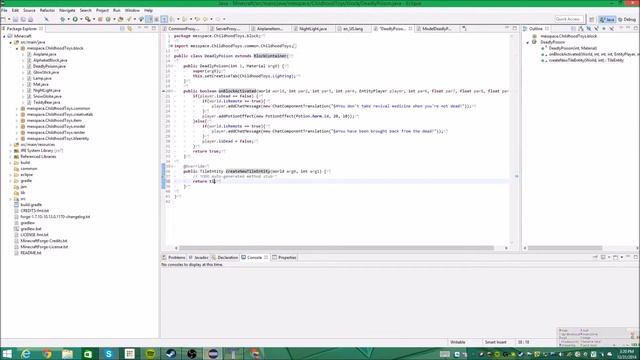Open Internet Explorer from taskbar
Viewport: 640px width, 360px height.
point(26,354)
